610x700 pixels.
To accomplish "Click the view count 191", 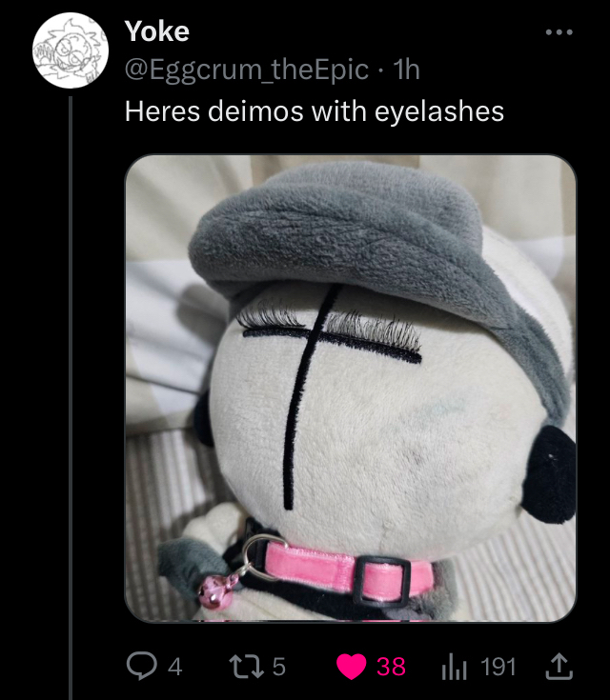I will point(498,667).
